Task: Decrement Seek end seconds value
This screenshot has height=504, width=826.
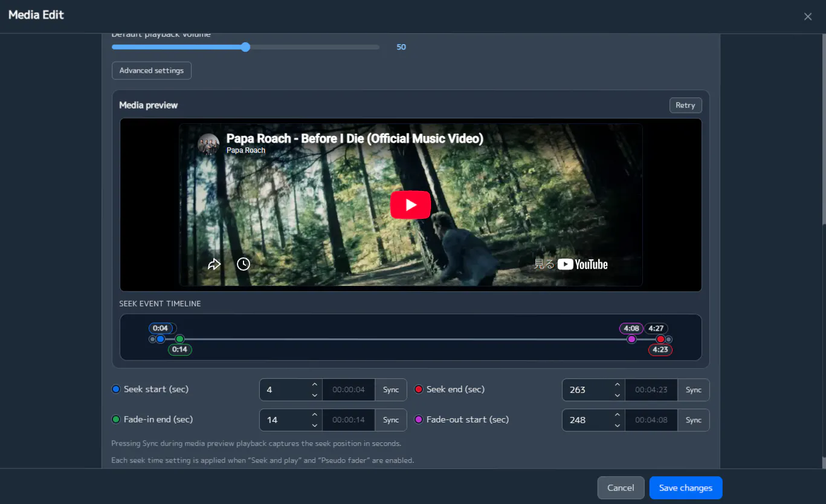Action: coord(617,395)
